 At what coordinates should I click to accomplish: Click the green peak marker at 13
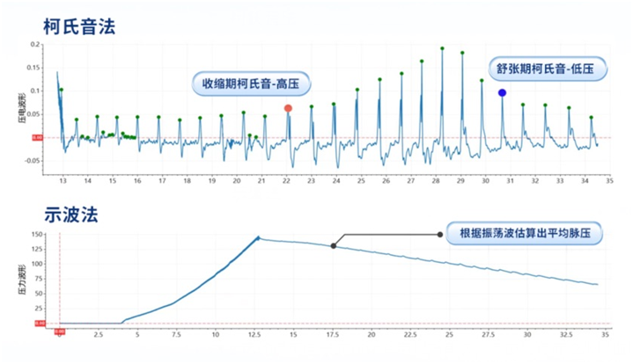click(61, 90)
